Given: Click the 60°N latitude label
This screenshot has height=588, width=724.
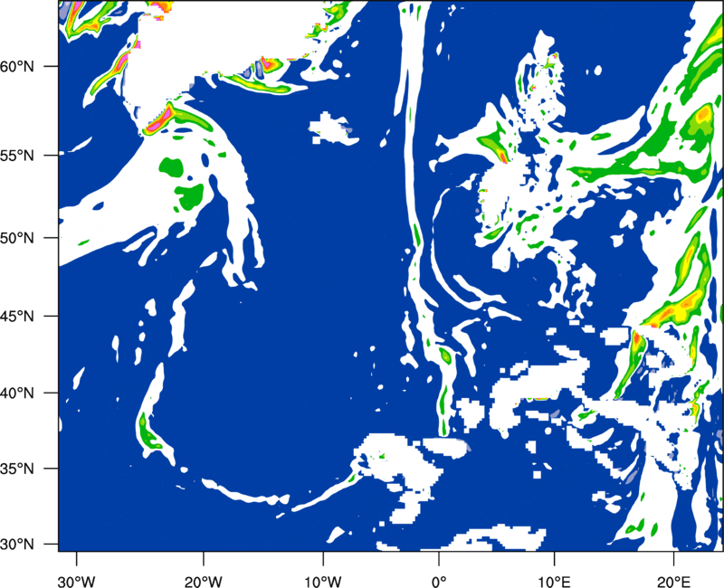Looking at the screenshot, I should point(17,66).
